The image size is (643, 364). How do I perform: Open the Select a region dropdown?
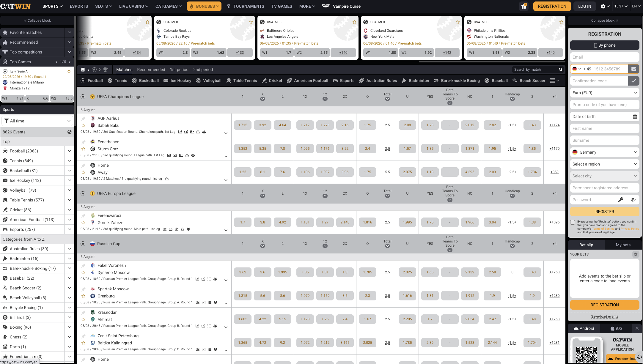pyautogui.click(x=604, y=164)
